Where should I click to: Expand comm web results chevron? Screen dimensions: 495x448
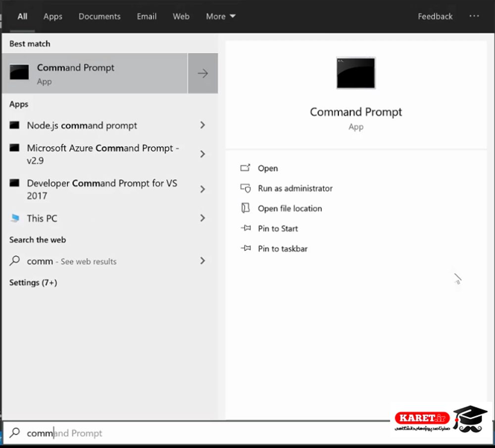(x=202, y=260)
